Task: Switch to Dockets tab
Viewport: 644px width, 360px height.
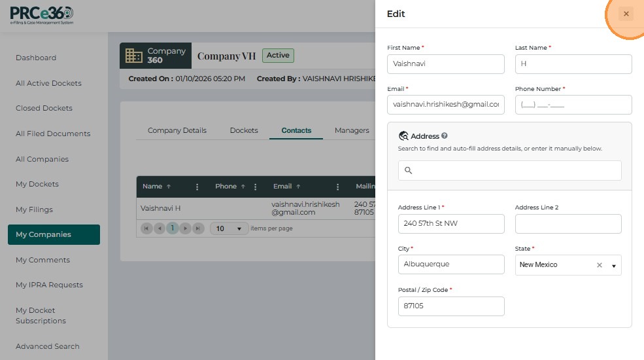Action: (244, 130)
